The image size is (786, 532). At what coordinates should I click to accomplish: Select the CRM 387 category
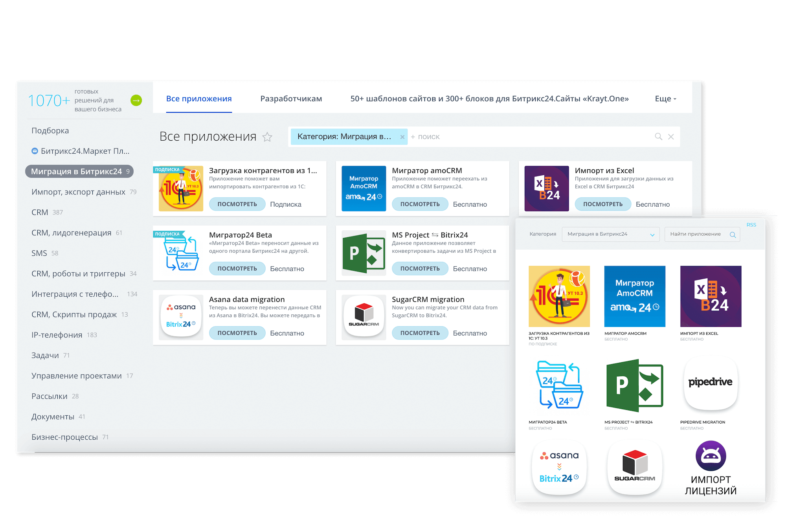pos(47,212)
